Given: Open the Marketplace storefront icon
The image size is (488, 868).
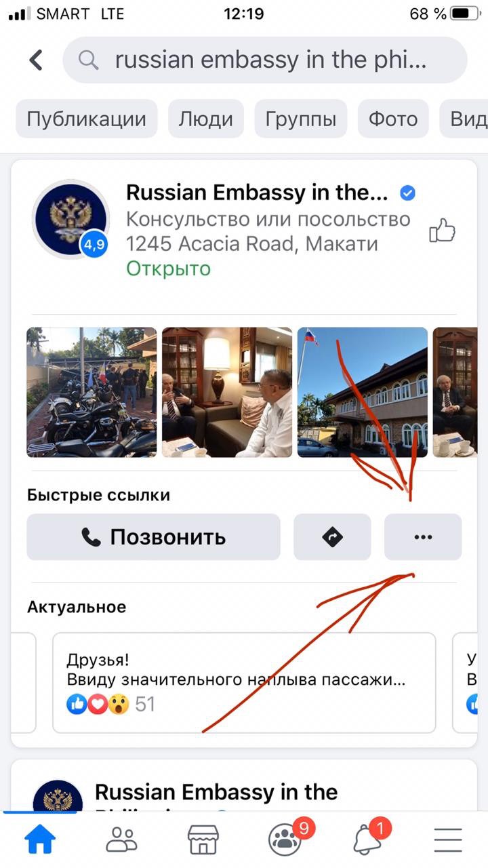Looking at the screenshot, I should (x=203, y=841).
